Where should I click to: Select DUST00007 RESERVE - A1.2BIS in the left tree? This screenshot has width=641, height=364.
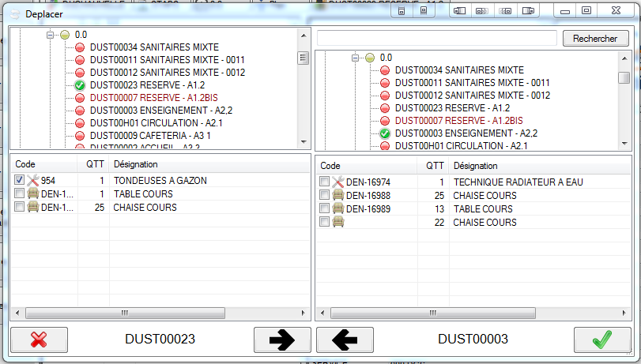tap(145, 97)
